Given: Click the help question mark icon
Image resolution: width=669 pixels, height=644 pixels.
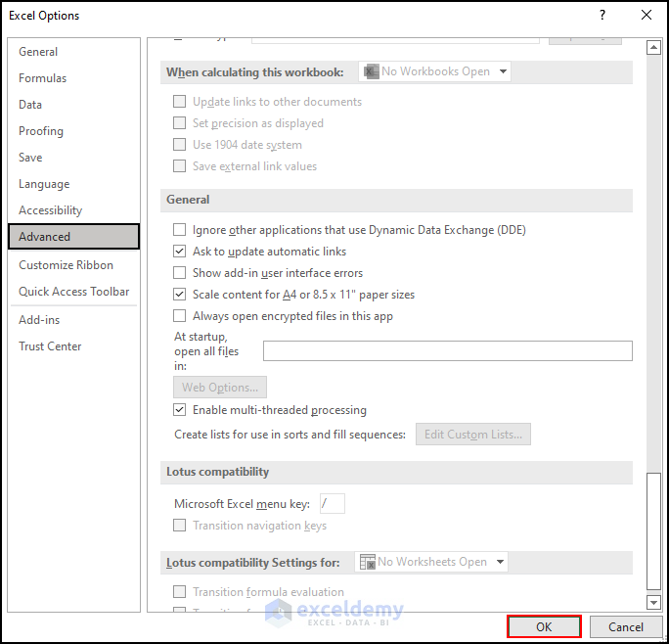Looking at the screenshot, I should coord(602,16).
